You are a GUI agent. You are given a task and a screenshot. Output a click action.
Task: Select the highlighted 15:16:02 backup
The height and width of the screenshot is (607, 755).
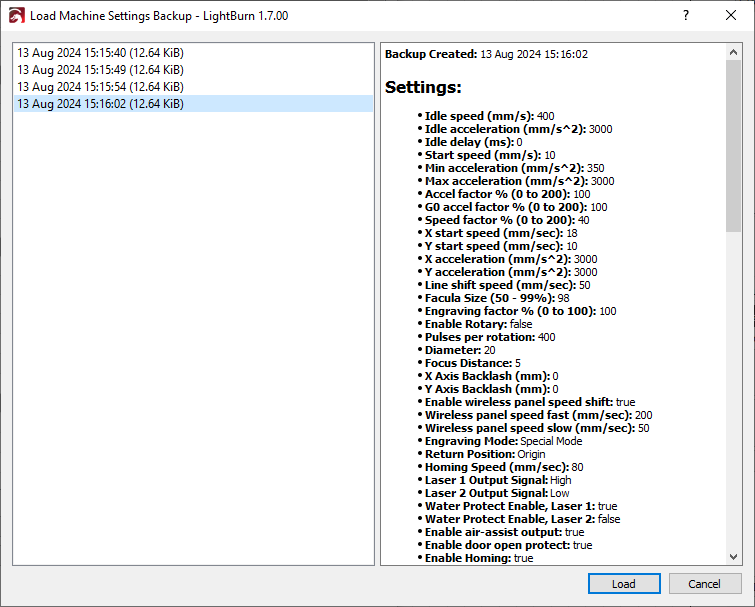[x=100, y=104]
